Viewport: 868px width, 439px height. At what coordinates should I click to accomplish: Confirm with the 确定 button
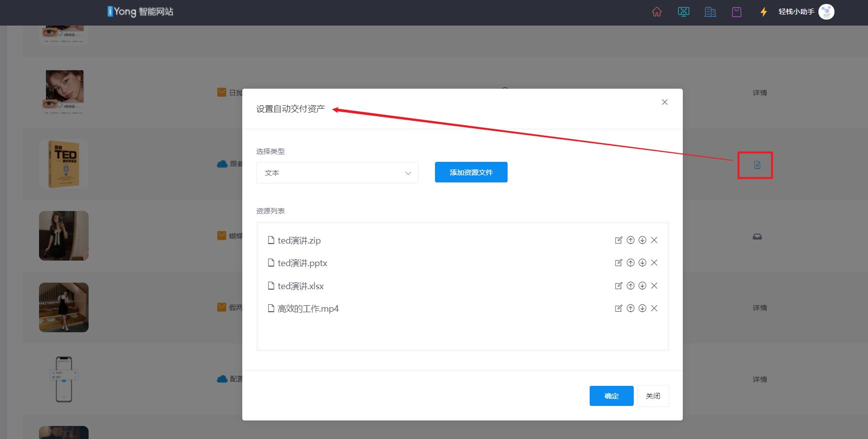(612, 396)
